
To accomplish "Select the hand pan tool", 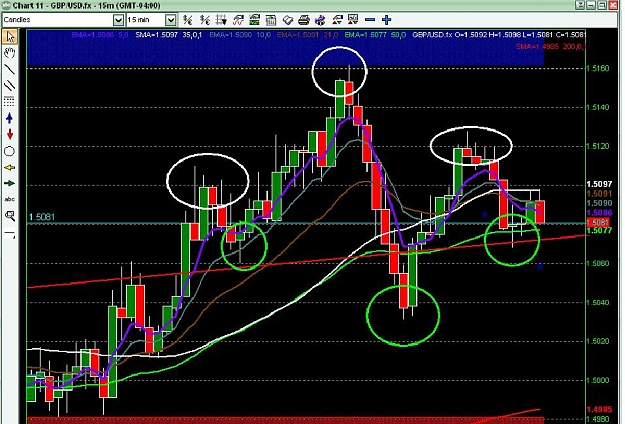I will click(10, 53).
